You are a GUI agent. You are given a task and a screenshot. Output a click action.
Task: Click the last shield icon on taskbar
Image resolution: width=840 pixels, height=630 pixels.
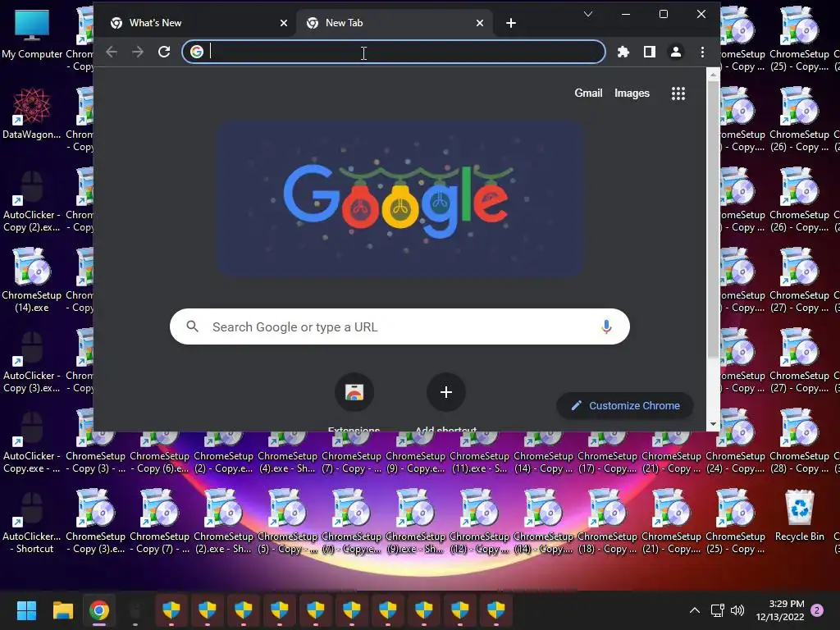[x=496, y=610]
